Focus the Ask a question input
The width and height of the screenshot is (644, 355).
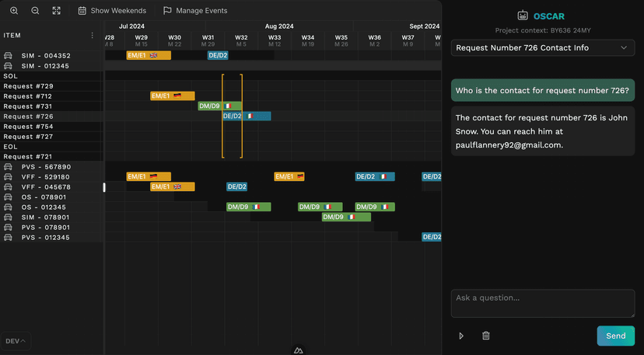(543, 303)
